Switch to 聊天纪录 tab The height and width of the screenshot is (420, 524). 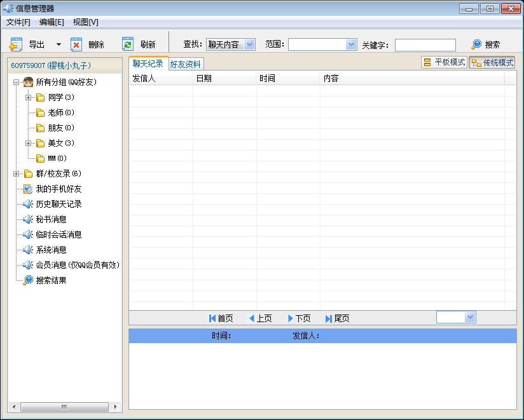coord(148,64)
